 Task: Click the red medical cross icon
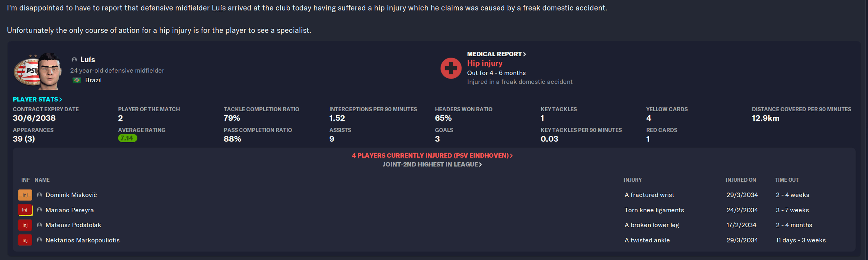point(451,68)
